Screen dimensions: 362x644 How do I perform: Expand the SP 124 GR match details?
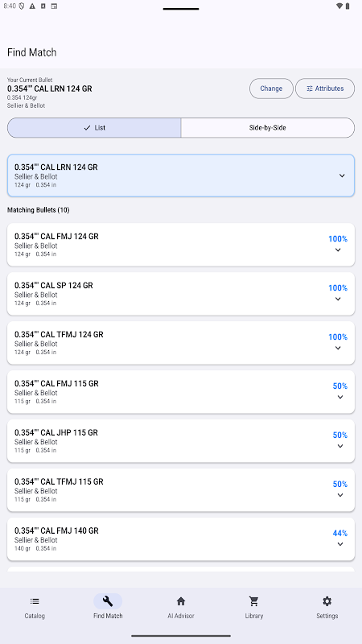click(x=338, y=299)
